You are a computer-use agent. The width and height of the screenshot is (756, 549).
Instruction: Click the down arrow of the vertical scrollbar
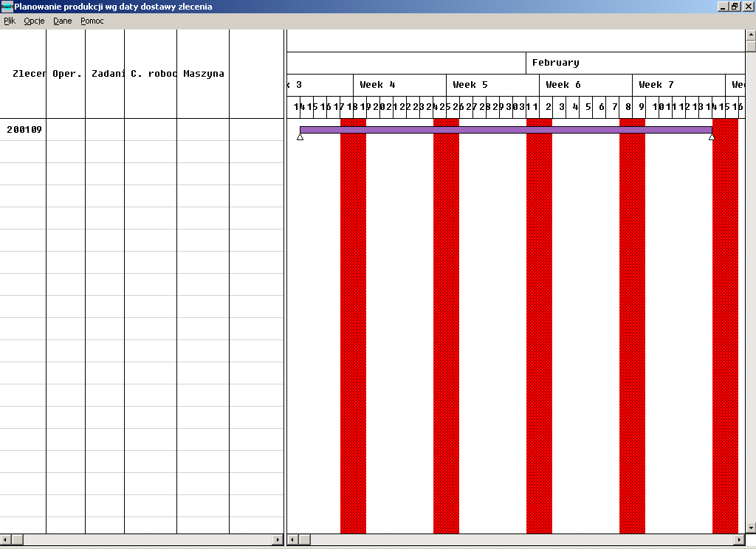click(x=750, y=528)
